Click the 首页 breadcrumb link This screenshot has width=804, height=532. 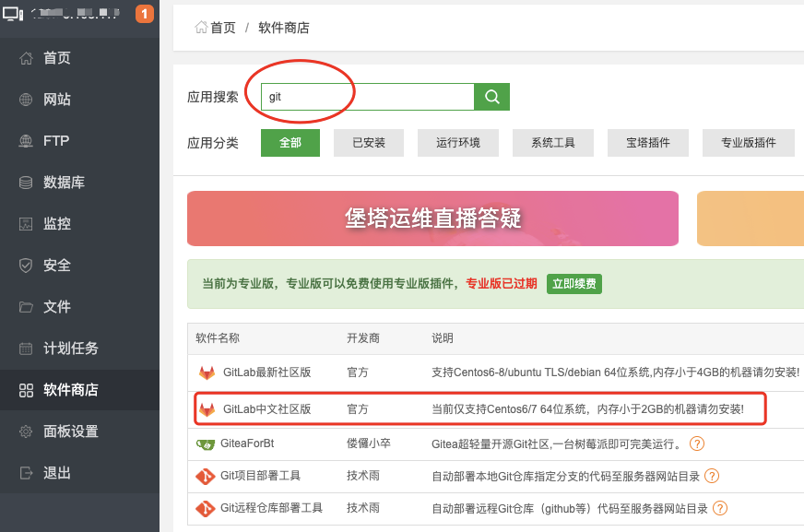coord(223,28)
